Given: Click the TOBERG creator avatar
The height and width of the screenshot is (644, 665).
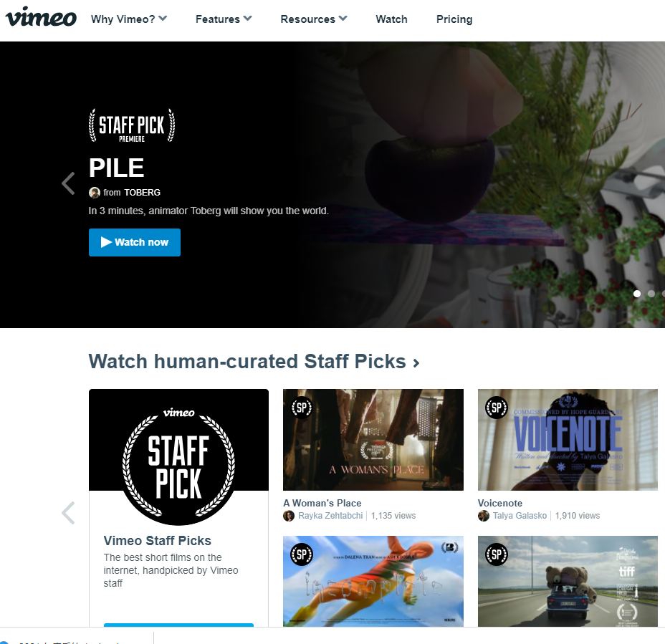Looking at the screenshot, I should [x=94, y=193].
